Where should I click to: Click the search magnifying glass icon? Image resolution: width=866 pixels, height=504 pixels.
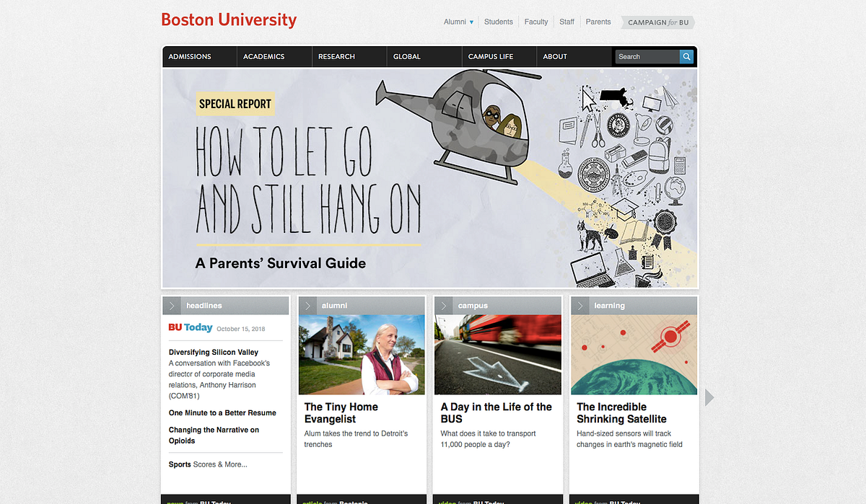coord(686,56)
